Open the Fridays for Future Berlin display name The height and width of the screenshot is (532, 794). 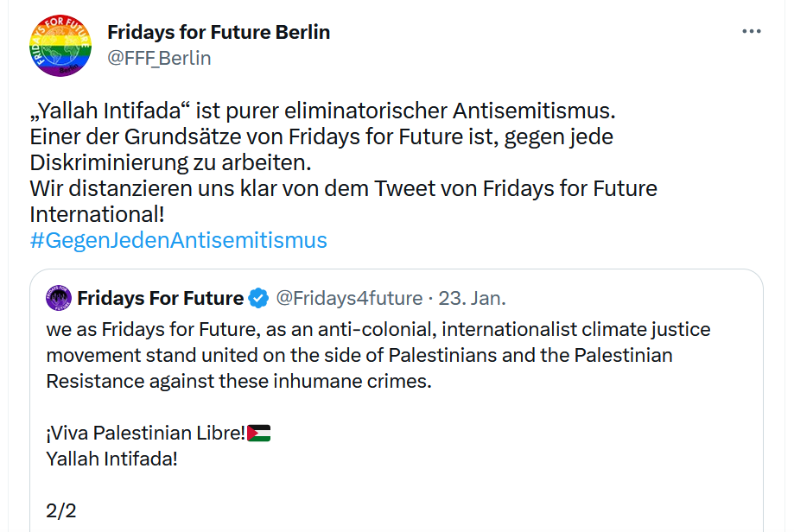click(219, 33)
